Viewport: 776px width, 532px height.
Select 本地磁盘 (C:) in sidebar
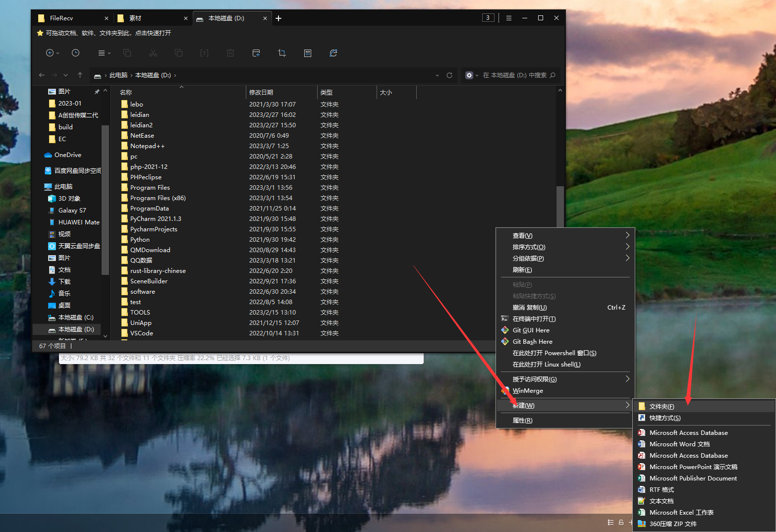point(70,318)
